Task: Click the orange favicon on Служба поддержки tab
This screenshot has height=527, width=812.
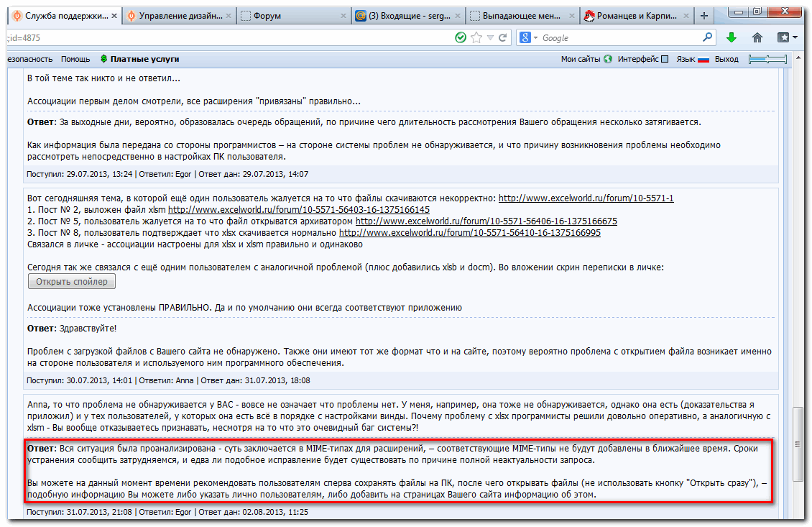Action: click(x=17, y=16)
